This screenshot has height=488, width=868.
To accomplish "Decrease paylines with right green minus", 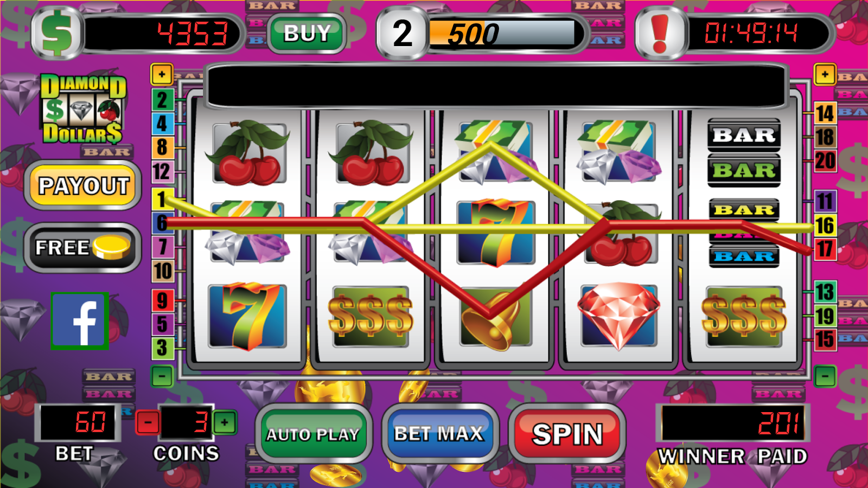I will pos(825,376).
